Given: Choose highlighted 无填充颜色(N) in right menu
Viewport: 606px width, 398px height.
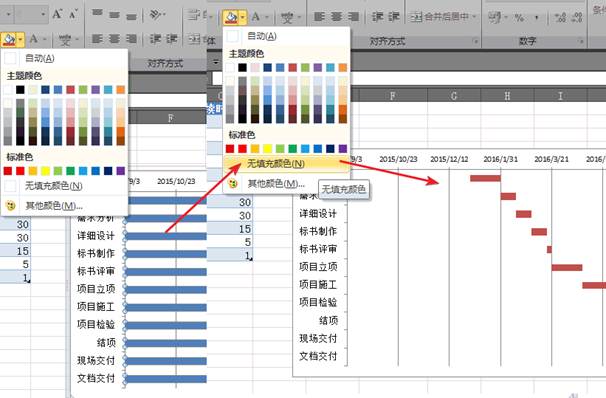Looking at the screenshot, I should tap(286, 164).
